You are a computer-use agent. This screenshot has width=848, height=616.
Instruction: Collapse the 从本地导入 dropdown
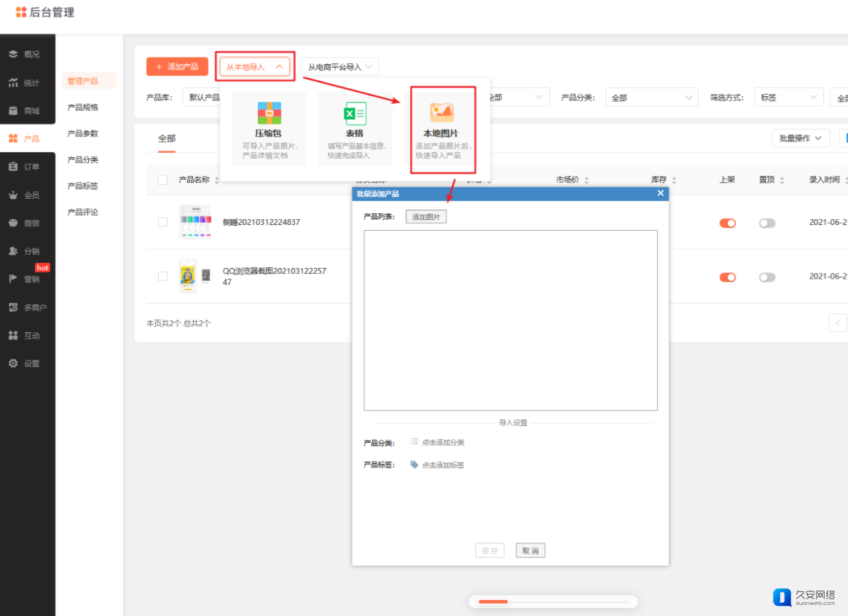coord(255,67)
